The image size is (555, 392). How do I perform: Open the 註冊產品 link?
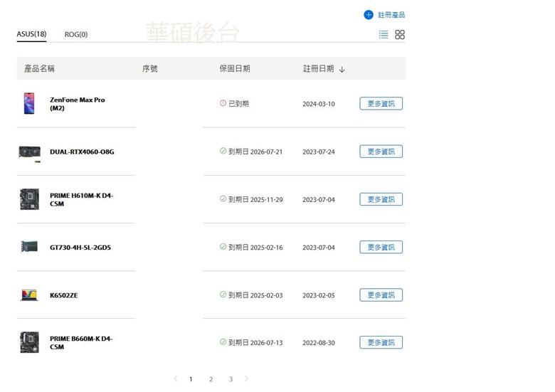point(391,15)
